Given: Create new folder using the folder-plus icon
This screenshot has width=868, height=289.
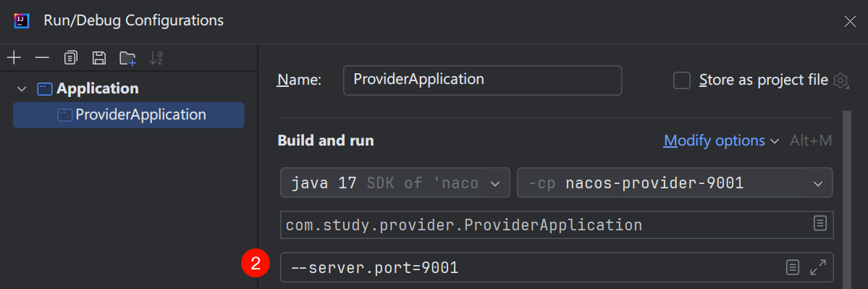Looking at the screenshot, I should click(128, 58).
